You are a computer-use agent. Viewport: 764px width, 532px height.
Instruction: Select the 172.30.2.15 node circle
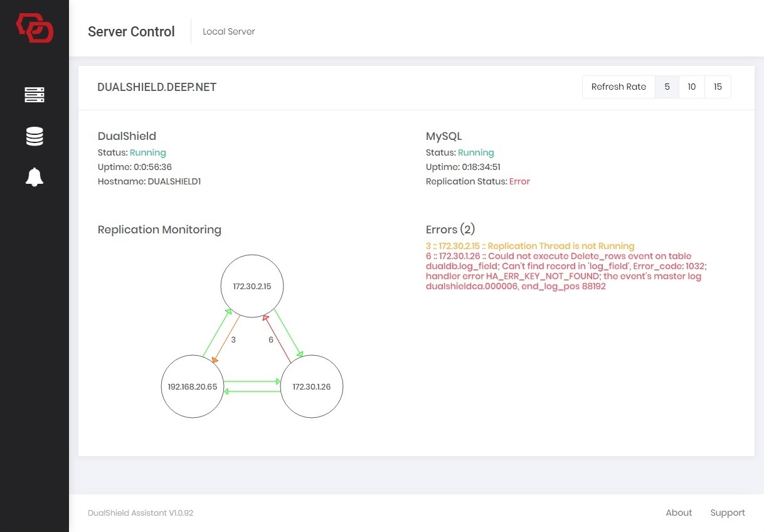pyautogui.click(x=252, y=286)
